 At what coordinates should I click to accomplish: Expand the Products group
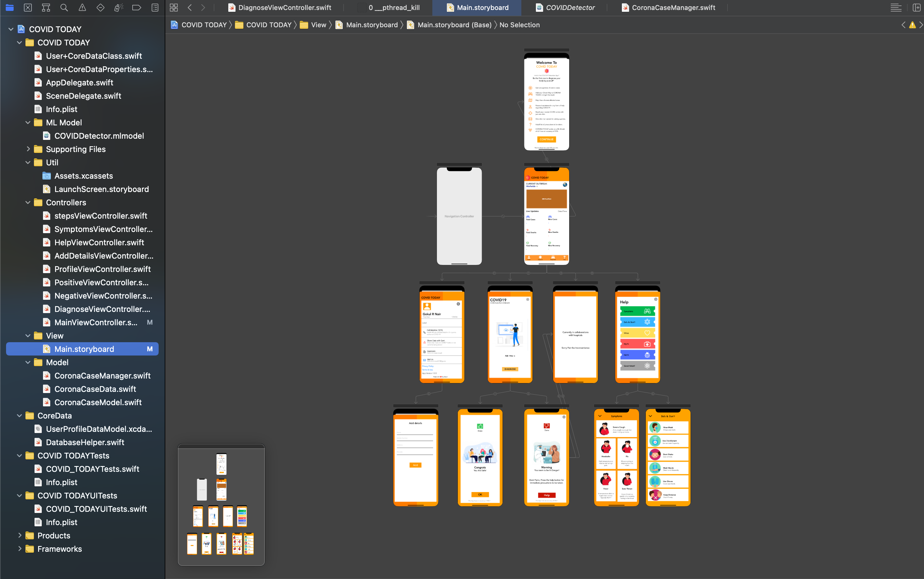coord(19,535)
